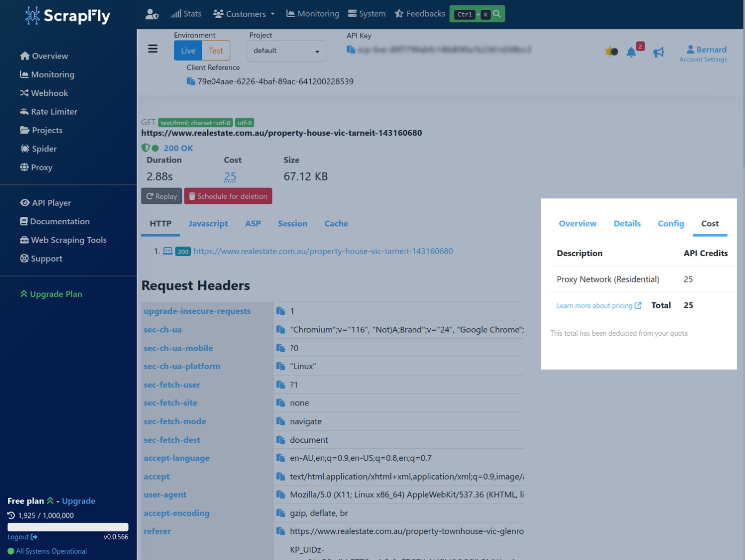Switch environment to Test

(215, 50)
